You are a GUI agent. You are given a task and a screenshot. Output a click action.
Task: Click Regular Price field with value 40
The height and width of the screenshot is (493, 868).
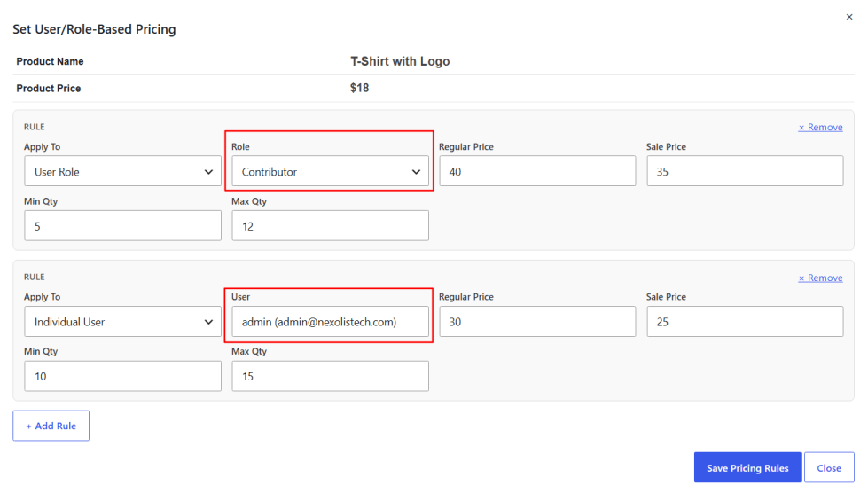537,171
